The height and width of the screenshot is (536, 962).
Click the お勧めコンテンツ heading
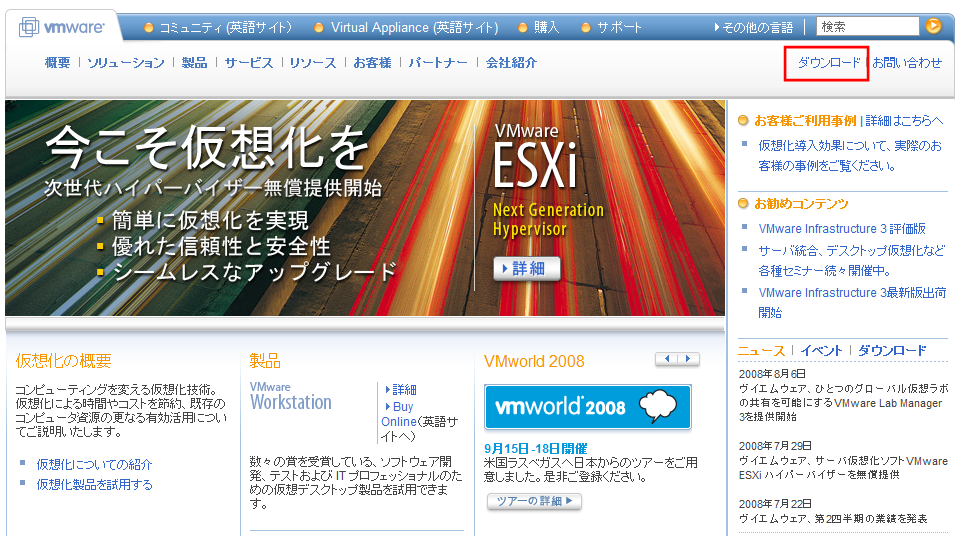(x=801, y=204)
